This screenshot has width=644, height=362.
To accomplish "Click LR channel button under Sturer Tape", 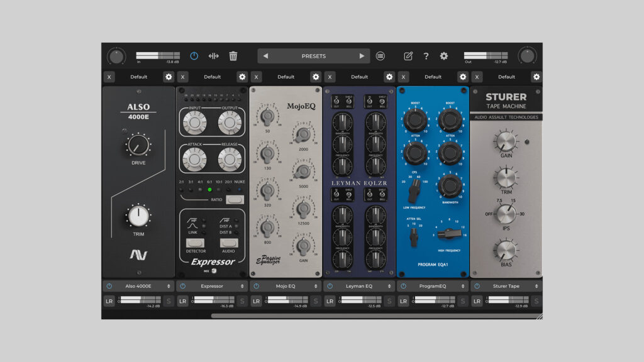I will click(477, 301).
